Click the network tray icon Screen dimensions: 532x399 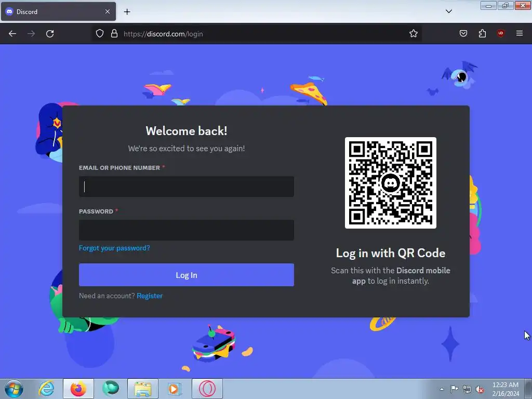click(467, 389)
